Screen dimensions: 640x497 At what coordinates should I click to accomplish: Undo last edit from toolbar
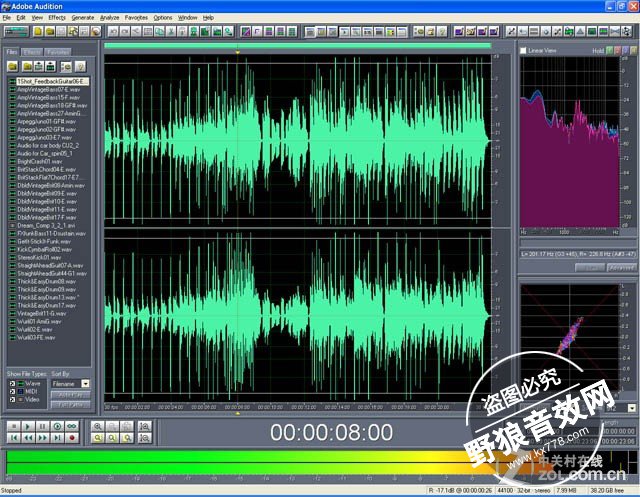coord(113,31)
